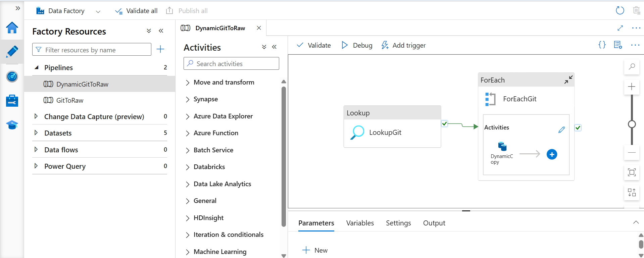644x258 pixels.
Task: Open the Manage toolbox icon in sidebar
Action: (x=12, y=101)
